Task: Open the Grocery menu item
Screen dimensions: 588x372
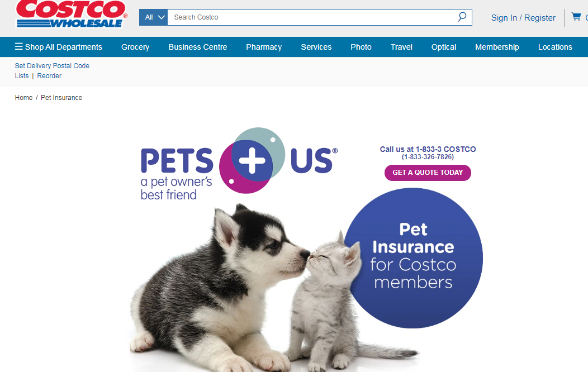Action: [x=135, y=47]
